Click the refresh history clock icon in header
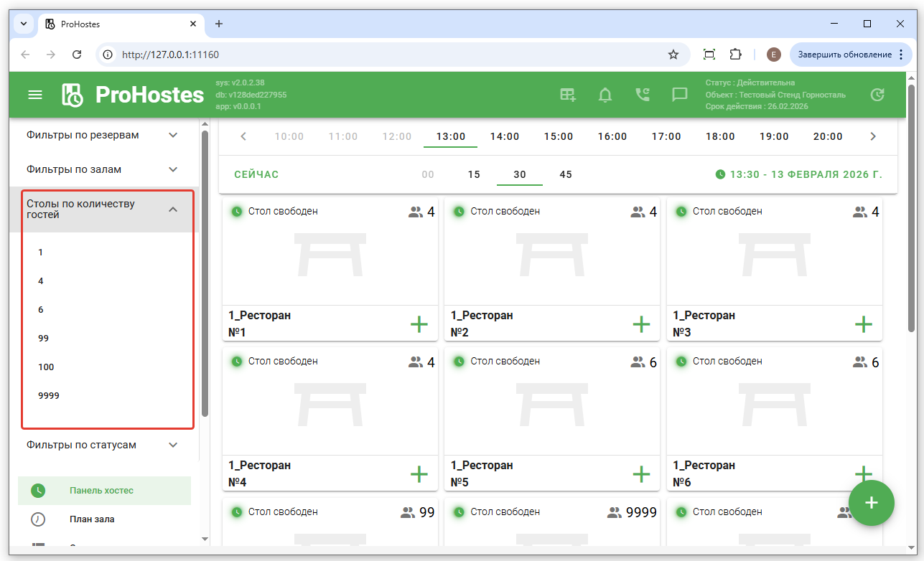This screenshot has width=924, height=561. pos(877,95)
